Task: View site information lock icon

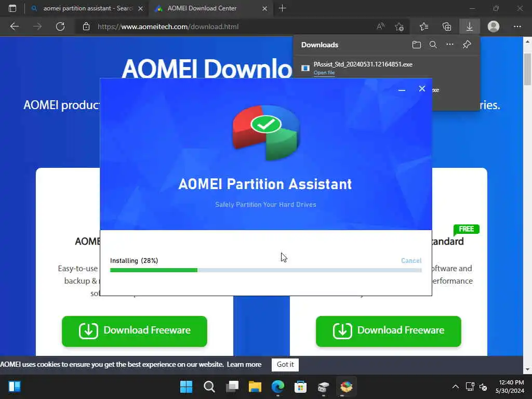Action: pos(86,26)
